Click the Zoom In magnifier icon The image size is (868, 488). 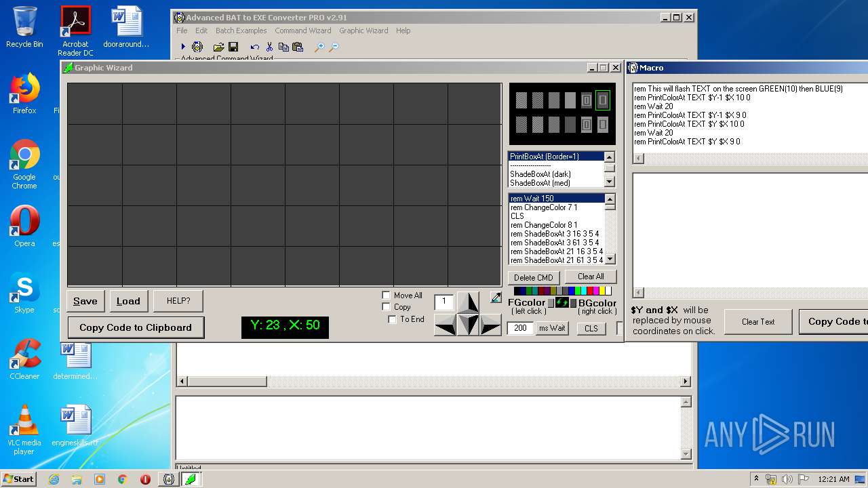pos(319,47)
